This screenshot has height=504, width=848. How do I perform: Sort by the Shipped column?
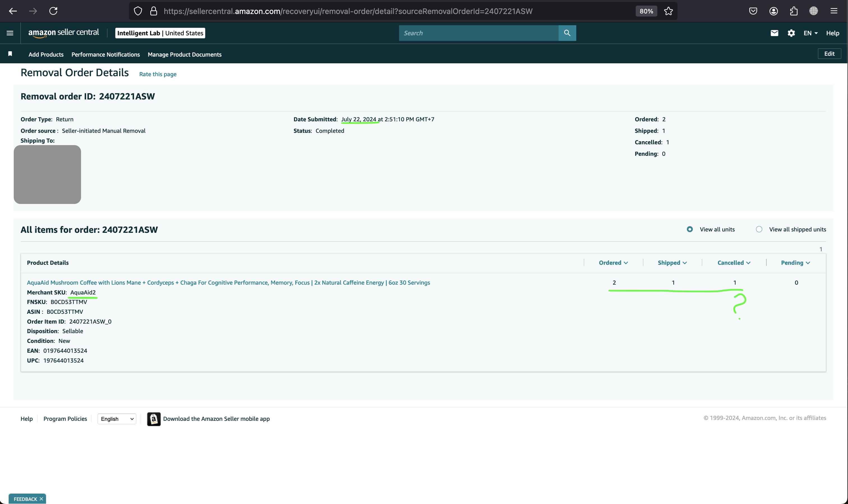[672, 263]
